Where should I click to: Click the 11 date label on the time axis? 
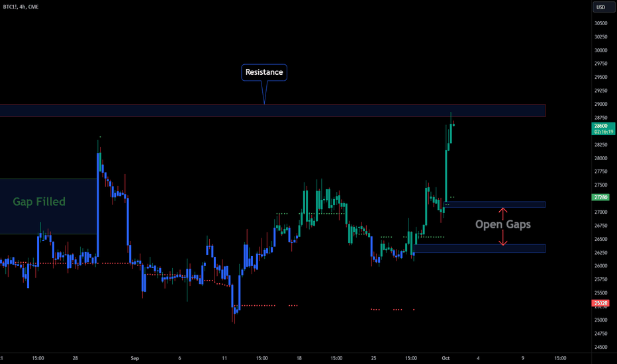click(224, 358)
